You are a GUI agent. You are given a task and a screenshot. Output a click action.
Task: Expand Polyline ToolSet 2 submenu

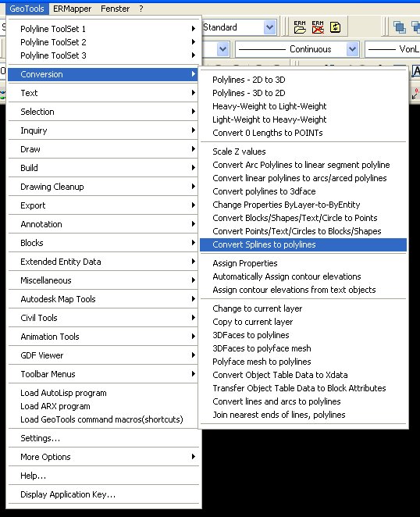[103, 42]
